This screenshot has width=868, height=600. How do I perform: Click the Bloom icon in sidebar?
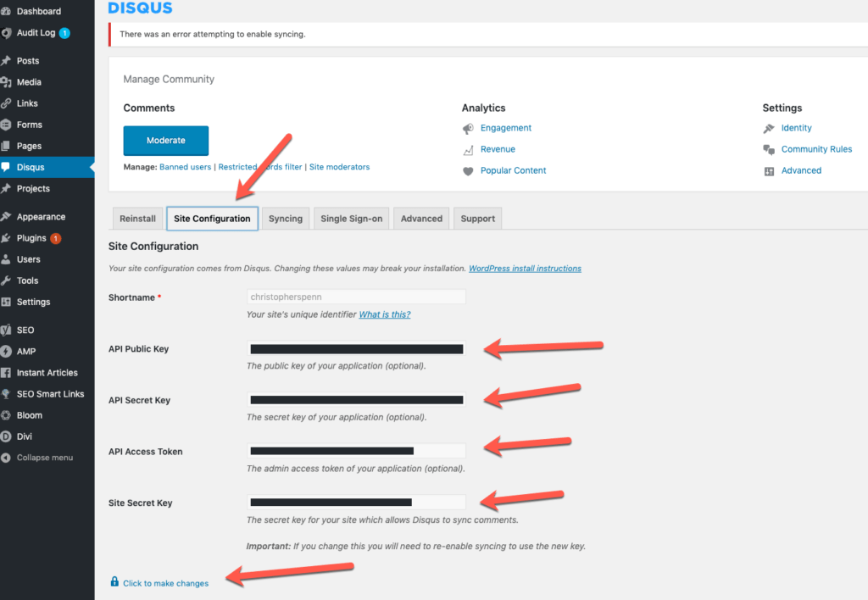tap(6, 415)
